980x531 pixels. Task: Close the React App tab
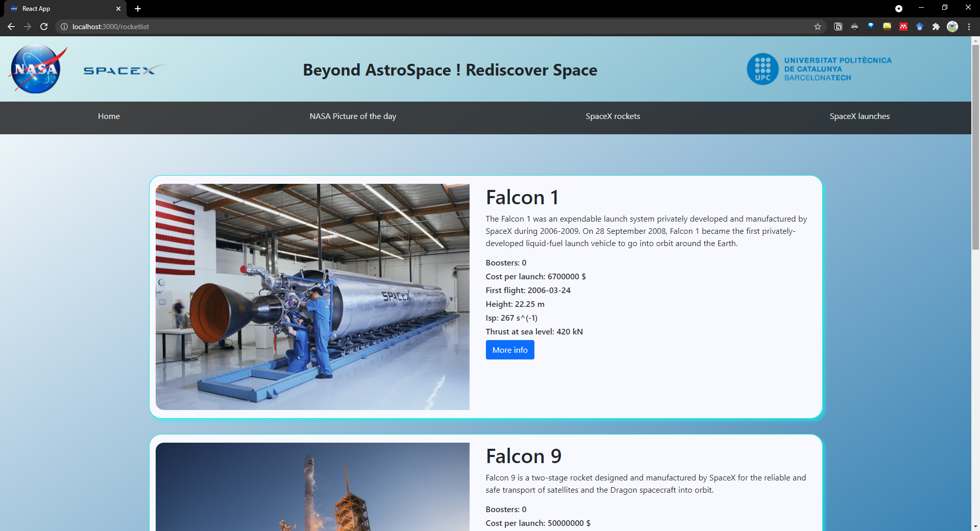click(118, 9)
